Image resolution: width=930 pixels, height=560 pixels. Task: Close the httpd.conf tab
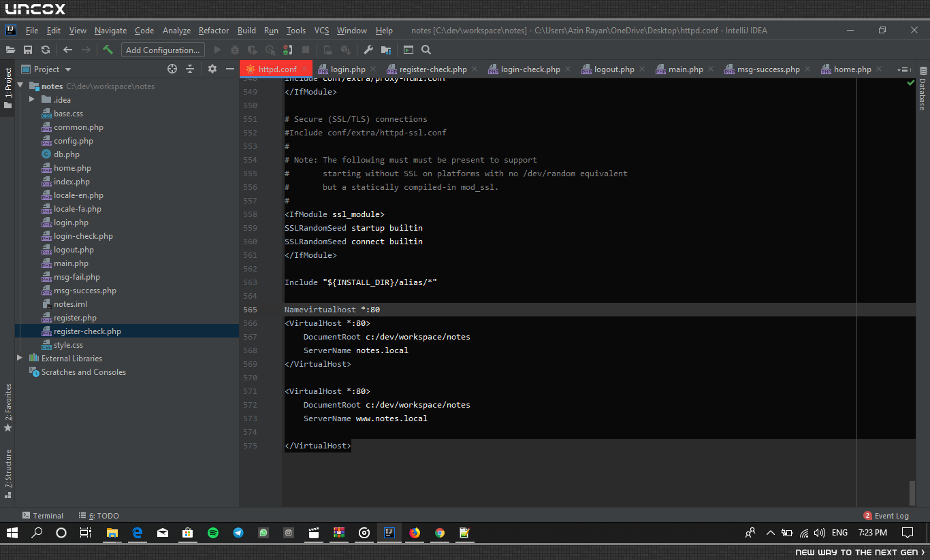click(x=304, y=69)
